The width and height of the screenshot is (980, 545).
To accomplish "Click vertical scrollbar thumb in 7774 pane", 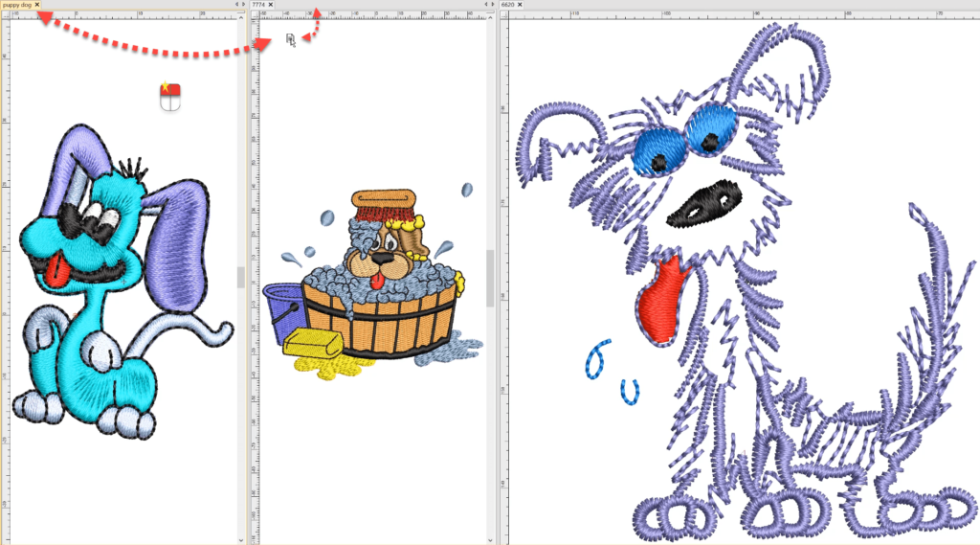I will (x=491, y=278).
